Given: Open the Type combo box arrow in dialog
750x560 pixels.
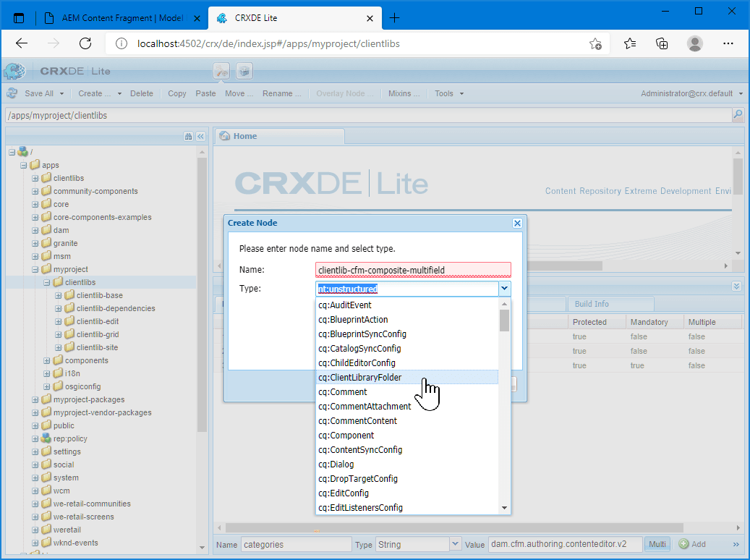Looking at the screenshot, I should click(505, 289).
